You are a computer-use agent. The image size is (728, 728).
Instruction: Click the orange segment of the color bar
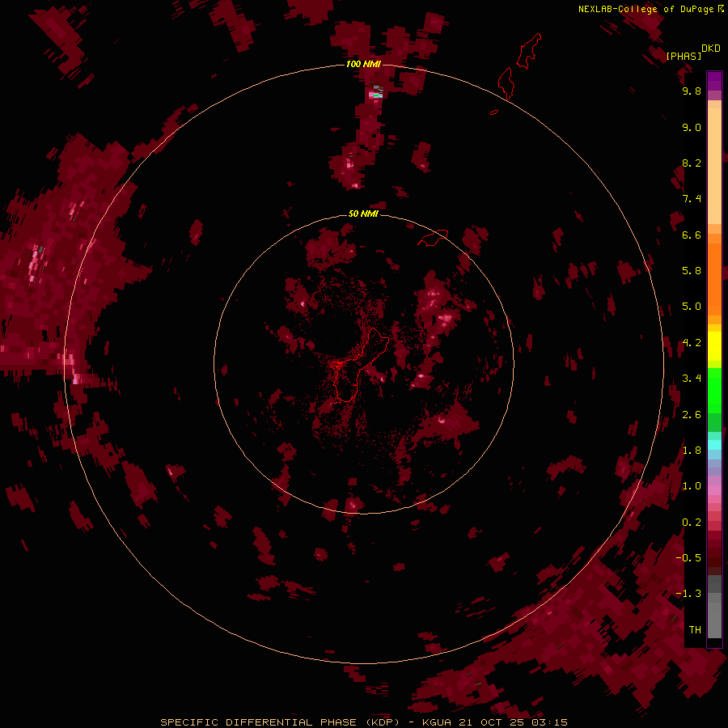click(714, 278)
